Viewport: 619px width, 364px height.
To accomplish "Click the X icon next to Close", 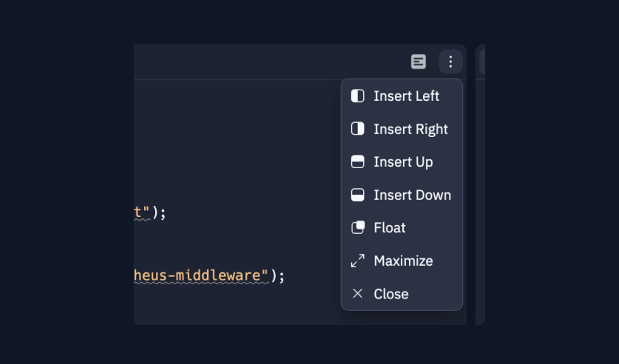I will point(358,294).
